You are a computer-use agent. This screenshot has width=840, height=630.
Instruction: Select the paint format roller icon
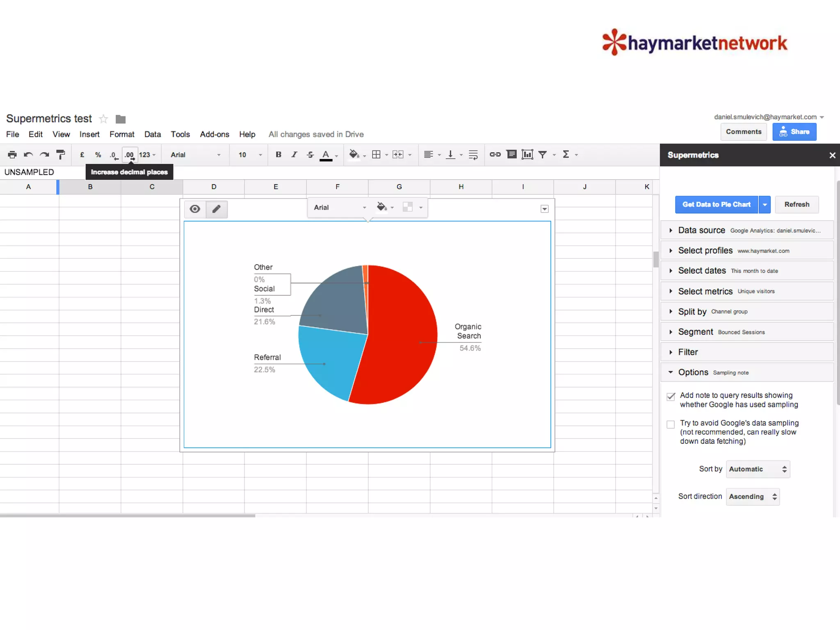tap(60, 155)
